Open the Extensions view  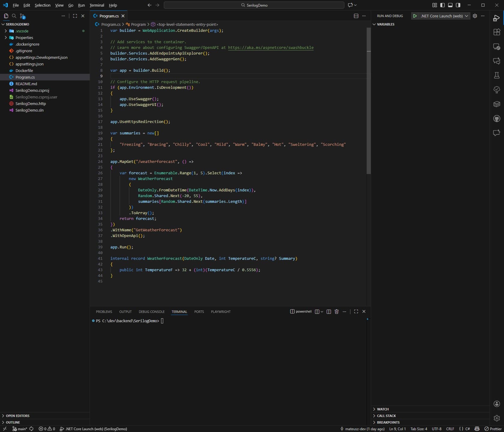click(497, 32)
